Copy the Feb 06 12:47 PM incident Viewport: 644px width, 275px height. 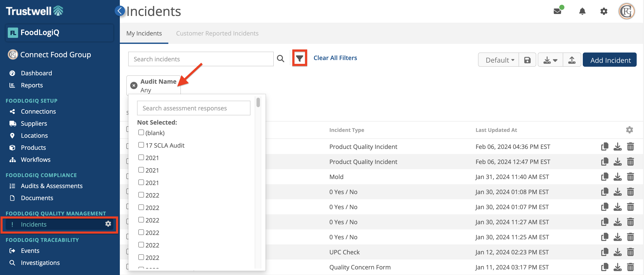click(x=605, y=162)
